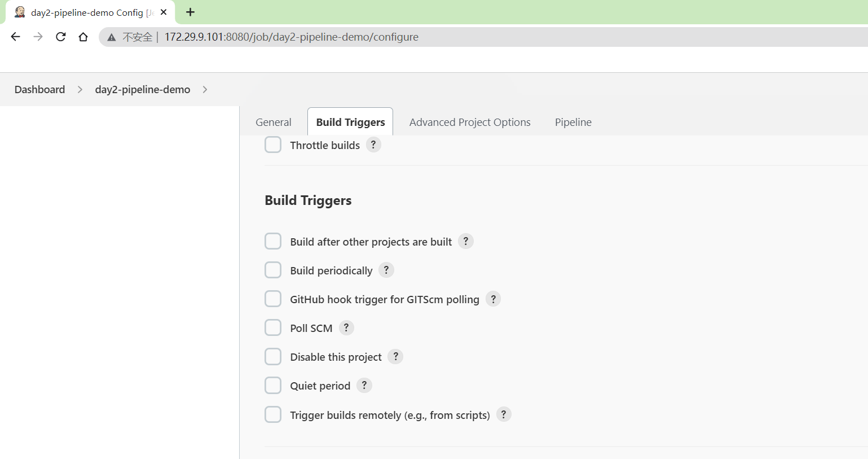Click the browser address bar URL
The image size is (868, 459).
point(292,37)
